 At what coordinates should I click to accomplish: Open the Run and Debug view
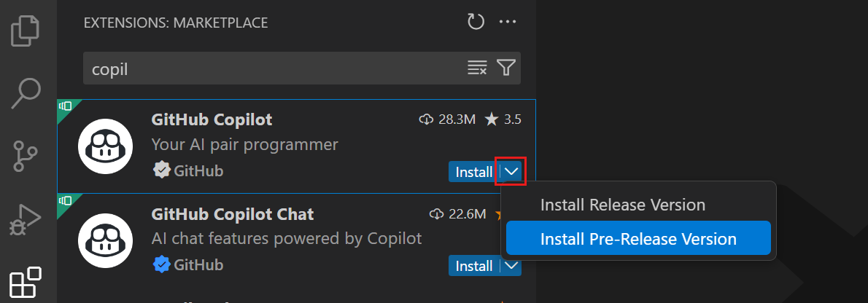point(25,219)
